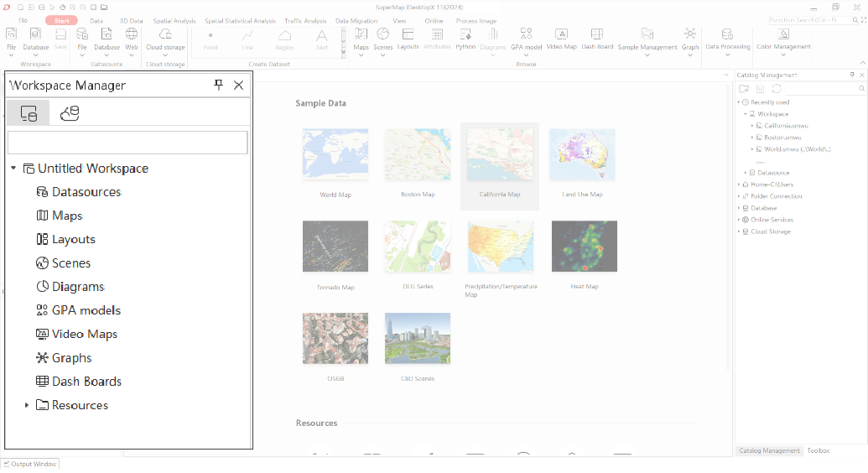868x473 pixels.
Task: Open GPA model button
Action: tap(526, 42)
